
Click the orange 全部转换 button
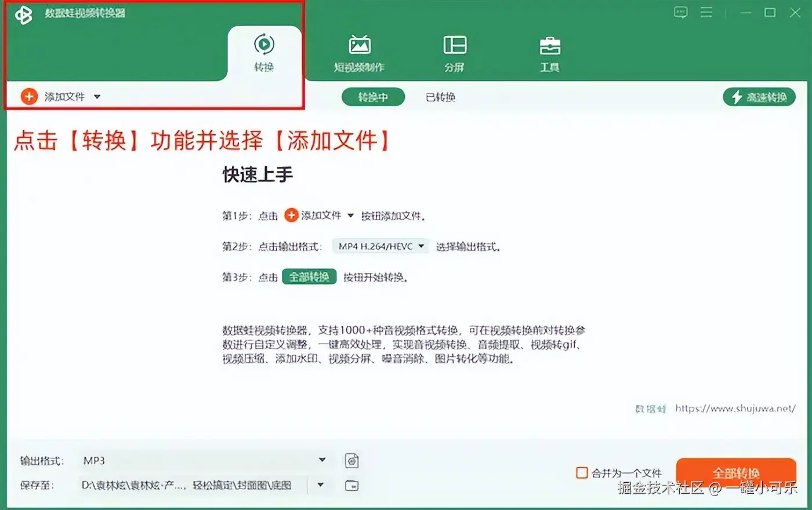pyautogui.click(x=736, y=473)
